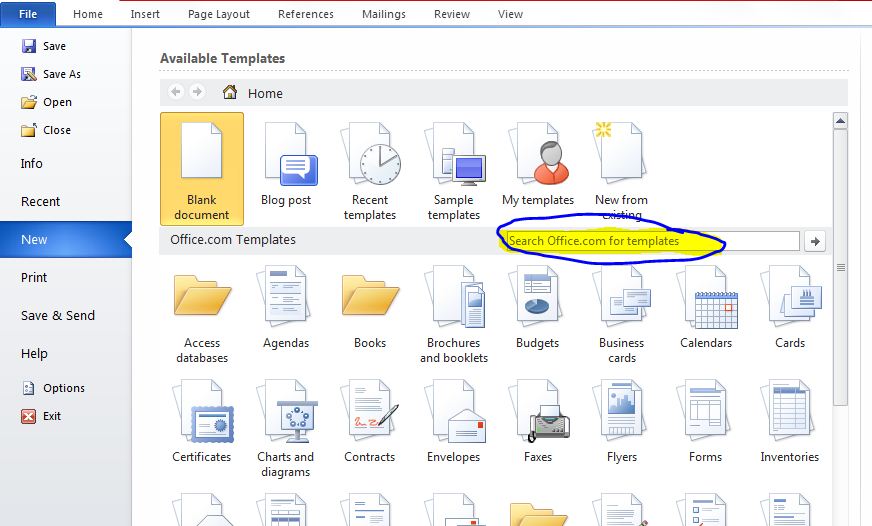The height and width of the screenshot is (526, 872).
Task: Go to the References tab
Action: click(x=306, y=14)
